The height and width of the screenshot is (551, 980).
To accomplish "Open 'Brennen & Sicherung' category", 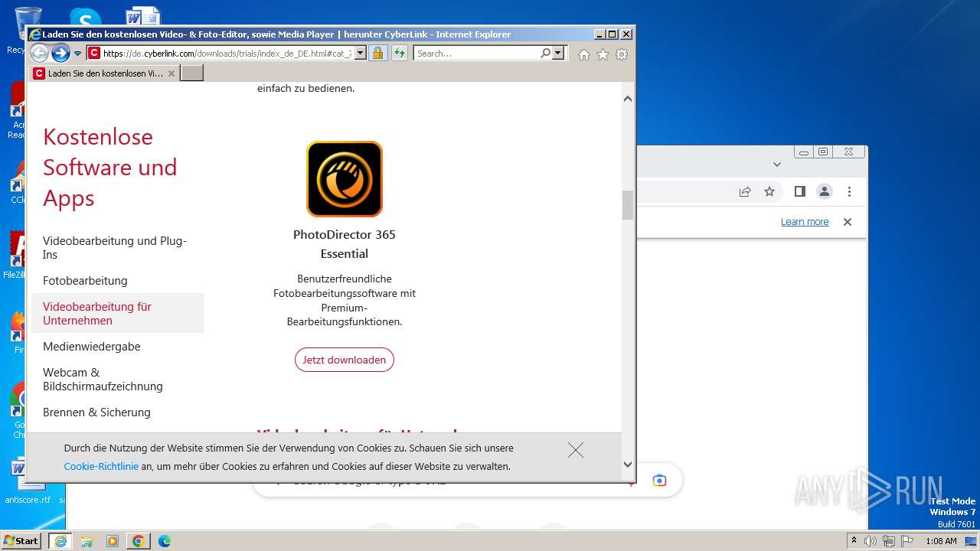I will (96, 412).
